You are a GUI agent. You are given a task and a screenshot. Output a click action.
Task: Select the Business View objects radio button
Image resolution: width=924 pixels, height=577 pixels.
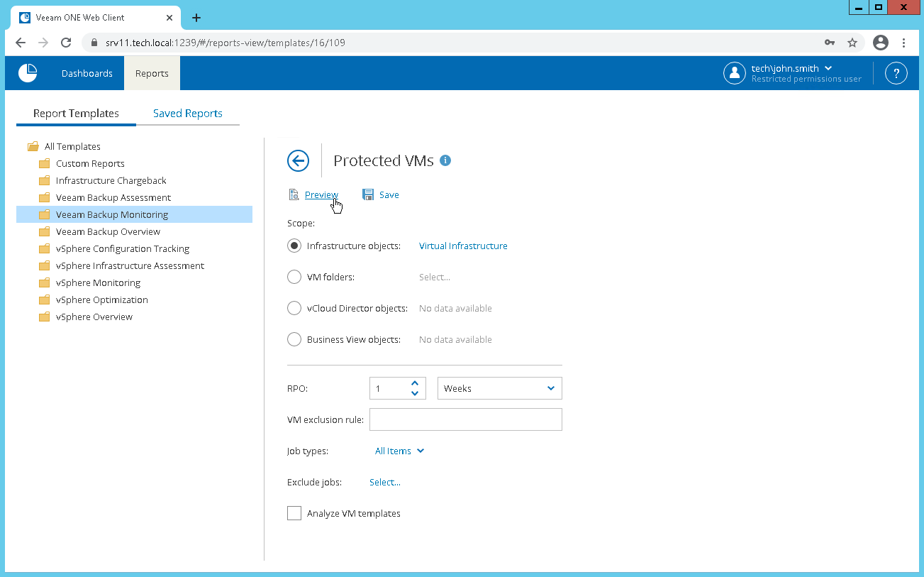click(294, 339)
